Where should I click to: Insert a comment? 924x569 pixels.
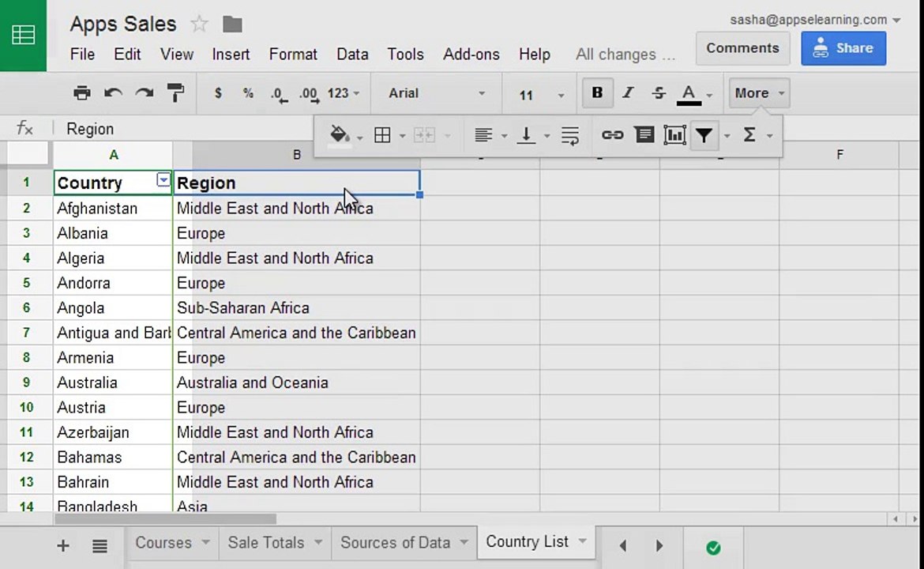coord(644,135)
